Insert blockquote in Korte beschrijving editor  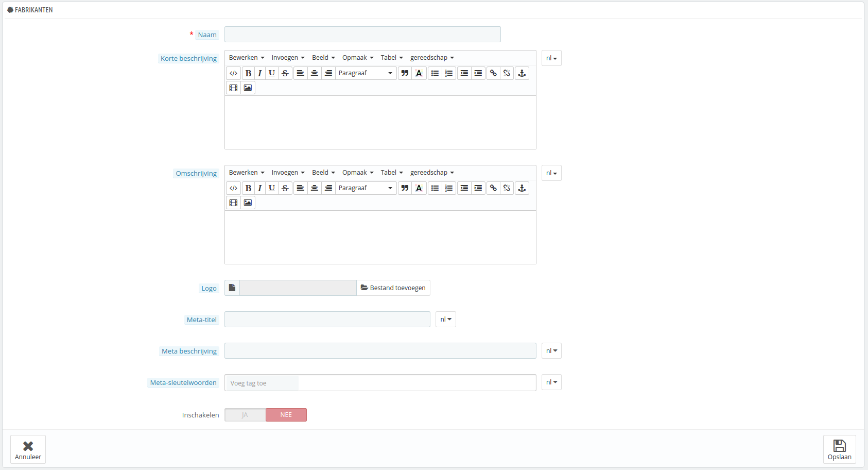coord(405,73)
